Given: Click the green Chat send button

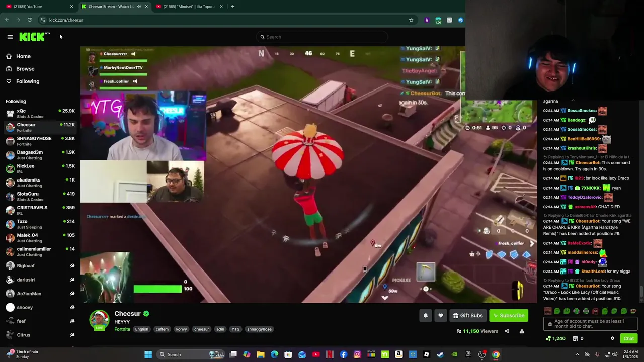Looking at the screenshot, I should point(628,338).
